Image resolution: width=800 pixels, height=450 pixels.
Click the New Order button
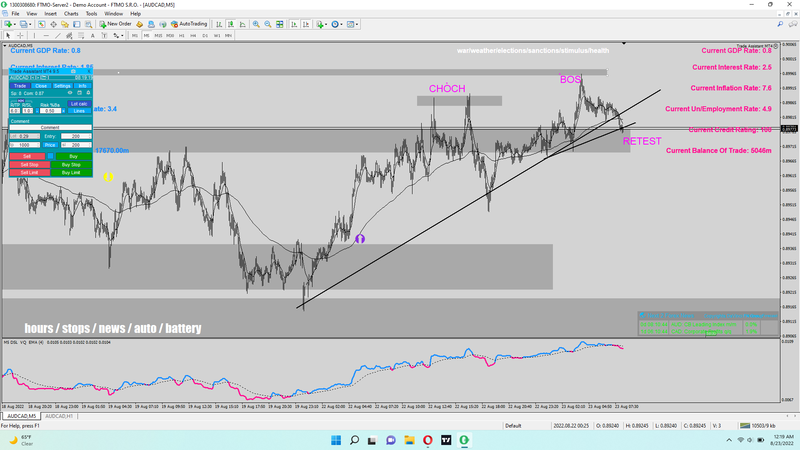(x=115, y=24)
